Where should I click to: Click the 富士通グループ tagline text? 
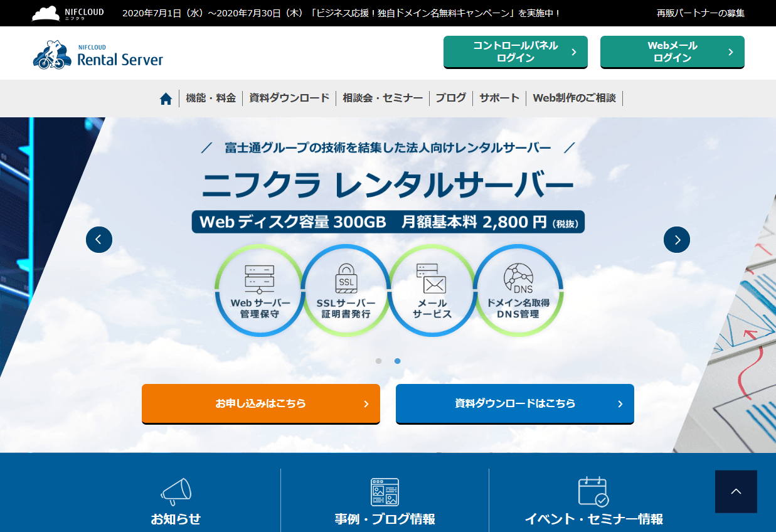388,148
